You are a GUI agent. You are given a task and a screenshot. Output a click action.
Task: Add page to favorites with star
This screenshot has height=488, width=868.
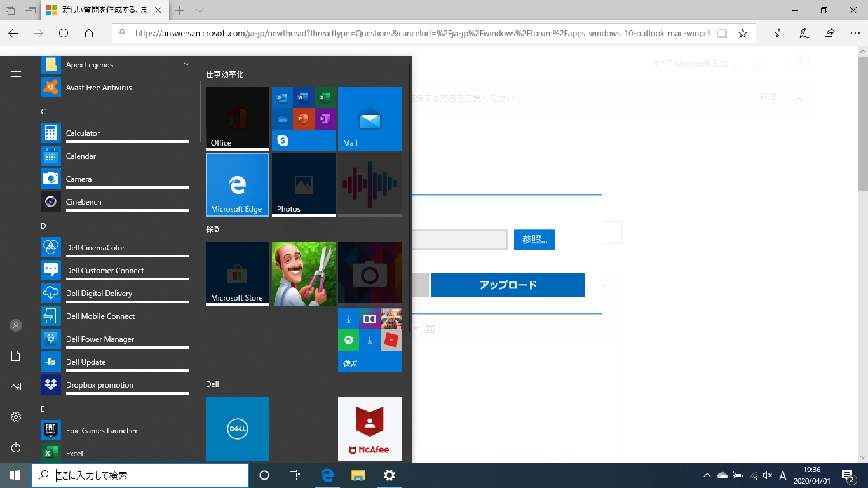click(743, 33)
